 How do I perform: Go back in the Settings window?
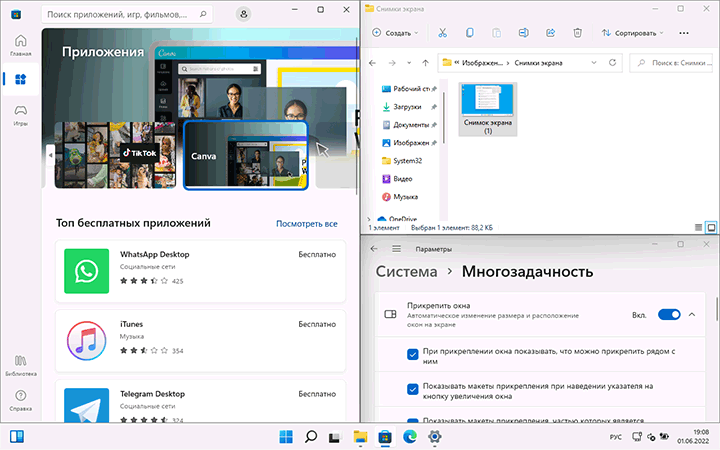point(374,248)
